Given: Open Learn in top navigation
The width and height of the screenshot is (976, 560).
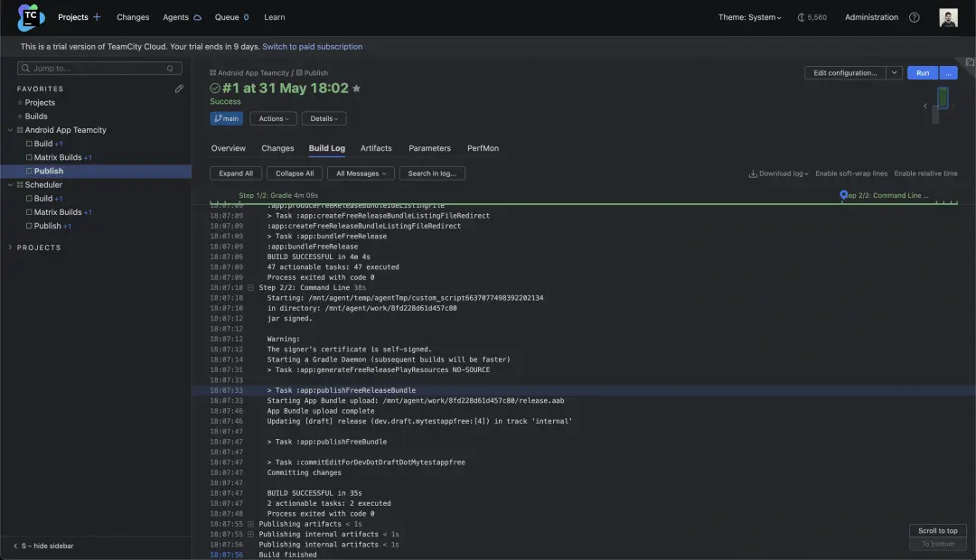Looking at the screenshot, I should [275, 17].
